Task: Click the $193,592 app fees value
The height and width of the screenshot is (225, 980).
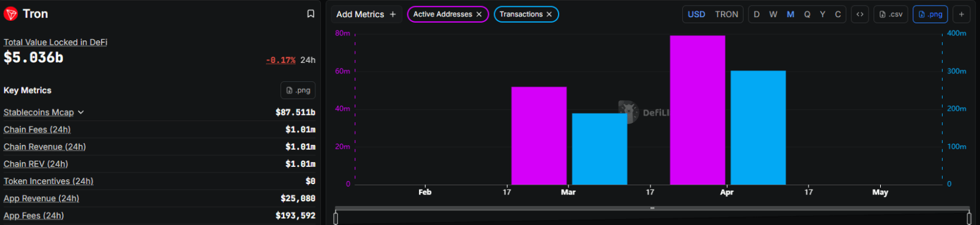Action: click(x=295, y=215)
